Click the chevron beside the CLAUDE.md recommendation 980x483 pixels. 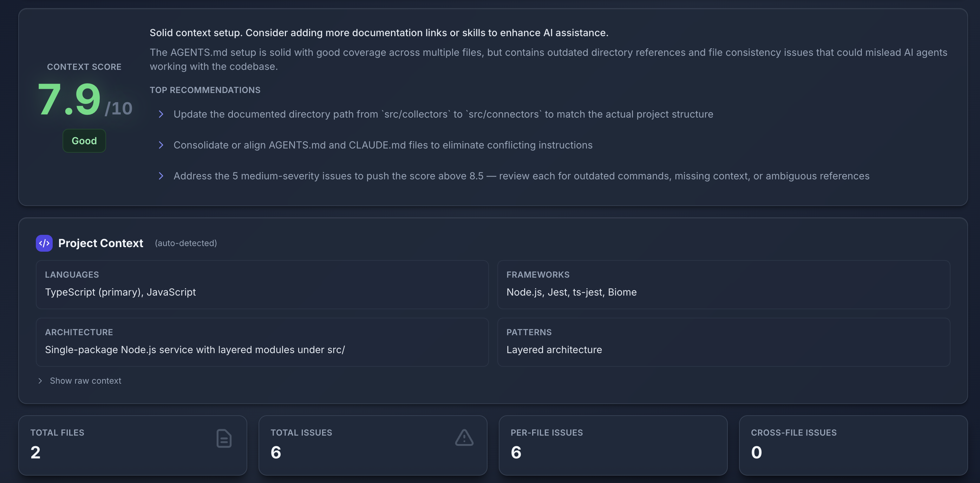tap(161, 145)
